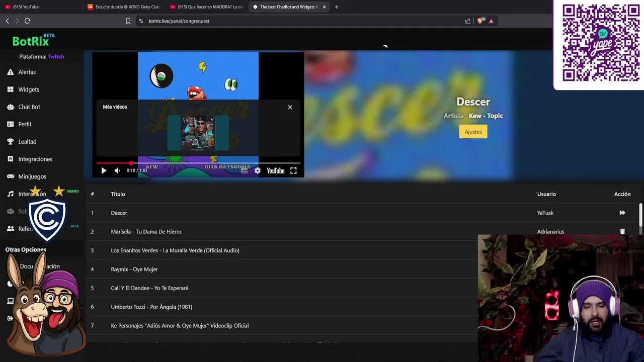The height and width of the screenshot is (362, 644).
Task: Click 'Marisela - Tu Dama De Hierro' row
Action: (146, 232)
